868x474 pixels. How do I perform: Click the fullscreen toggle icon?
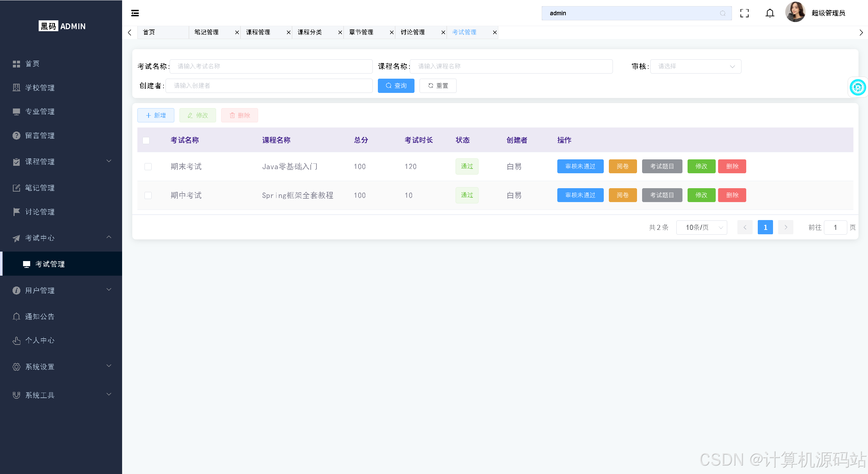tap(745, 13)
